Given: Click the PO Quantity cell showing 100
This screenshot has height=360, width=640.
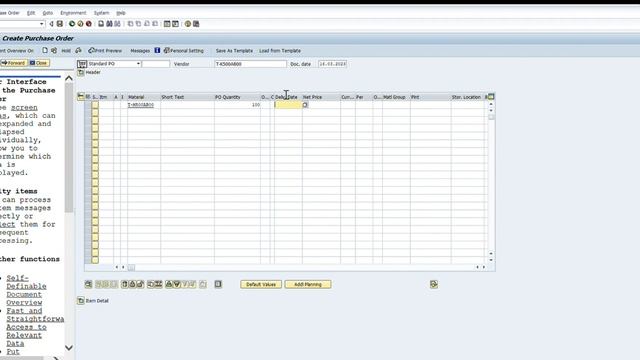Looking at the screenshot, I should pos(238,105).
